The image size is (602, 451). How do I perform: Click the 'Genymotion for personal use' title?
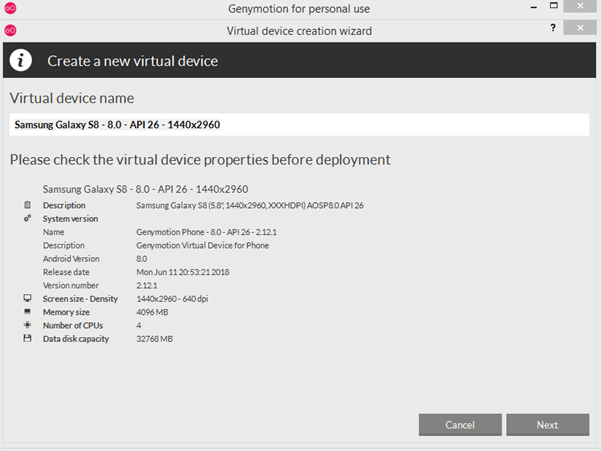pyautogui.click(x=299, y=8)
